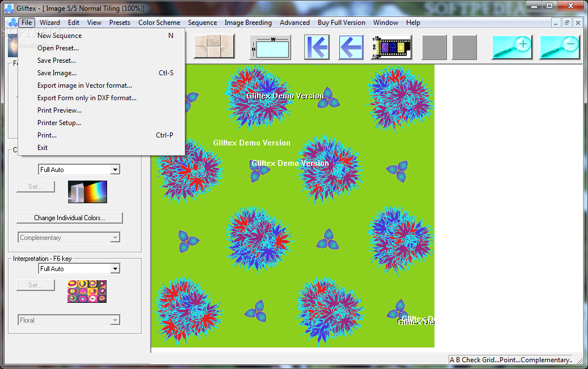588x369 pixels.
Task: Open the Sequence menu
Action: click(x=202, y=23)
